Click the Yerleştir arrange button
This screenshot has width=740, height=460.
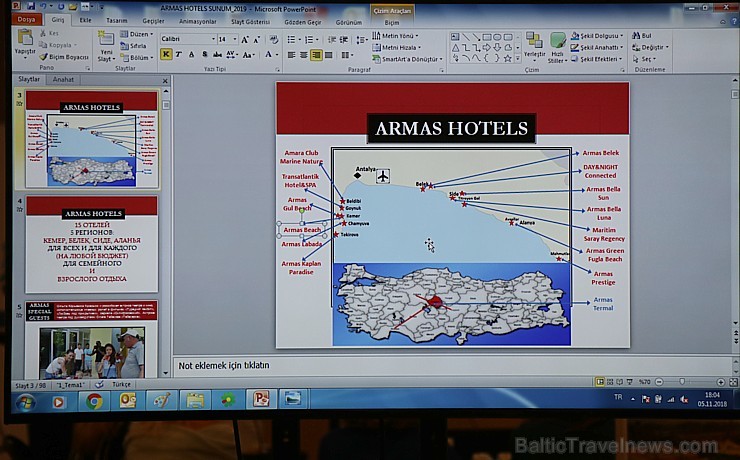click(x=534, y=47)
